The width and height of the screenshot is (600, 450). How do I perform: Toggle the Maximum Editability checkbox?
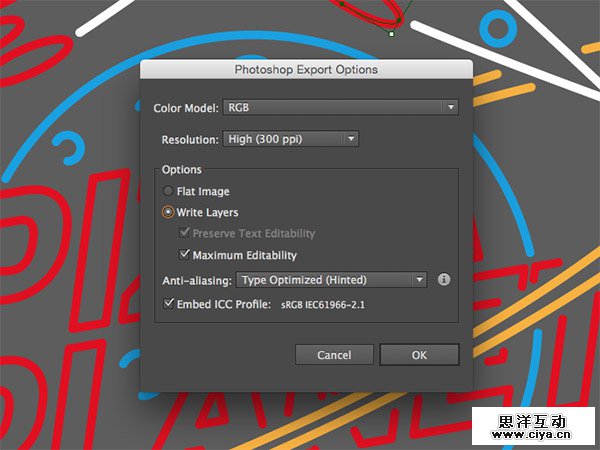coord(184,255)
